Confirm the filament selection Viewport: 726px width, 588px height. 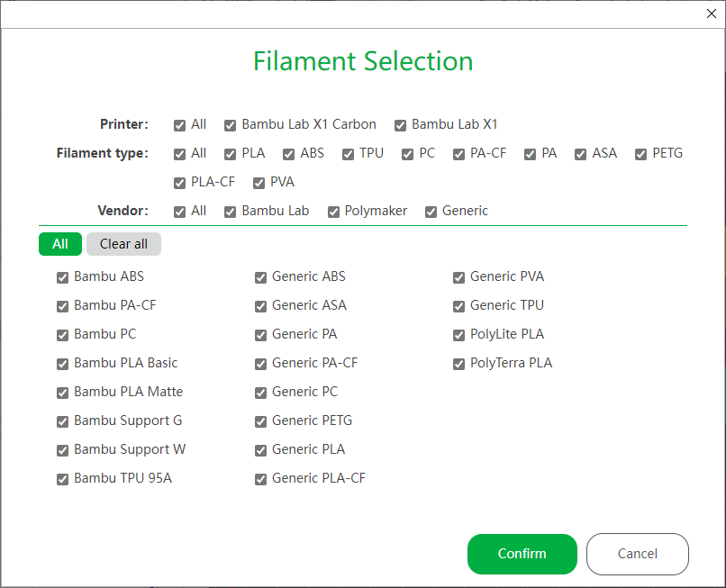click(x=522, y=554)
